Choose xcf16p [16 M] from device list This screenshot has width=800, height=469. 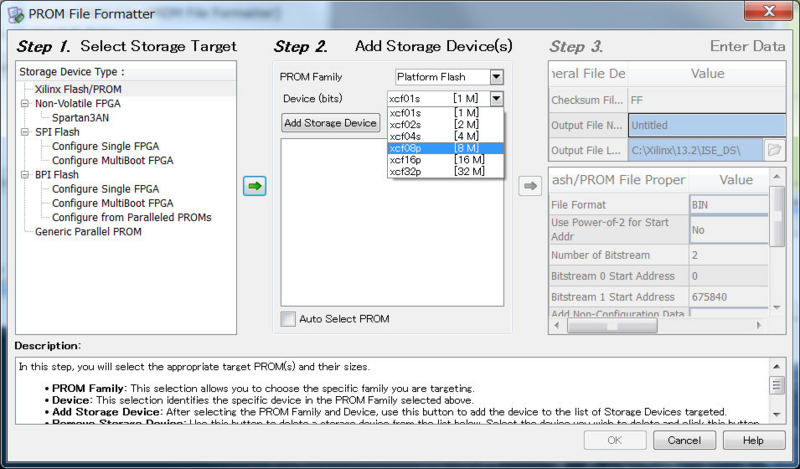click(445, 160)
